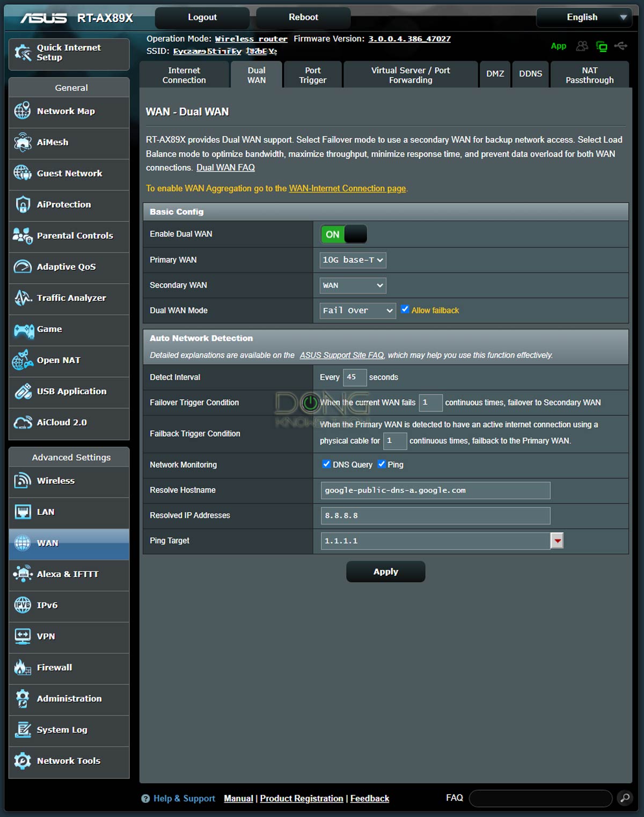Open the Manual link in footer
This screenshot has width=644, height=817.
[238, 798]
